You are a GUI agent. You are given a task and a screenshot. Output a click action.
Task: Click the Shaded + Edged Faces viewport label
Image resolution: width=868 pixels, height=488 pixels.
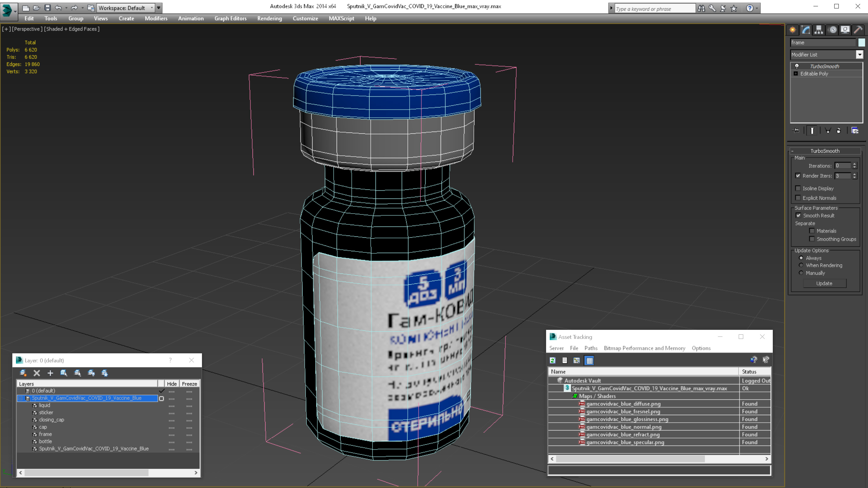coord(72,29)
